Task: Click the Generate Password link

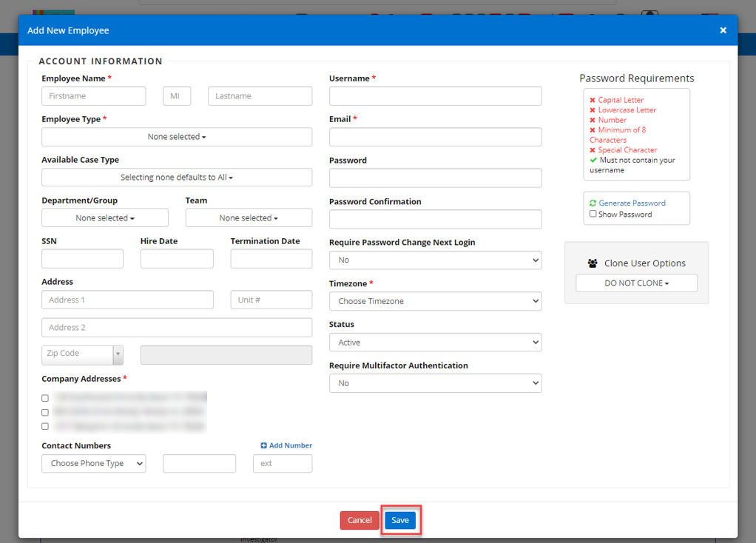Action: pos(632,203)
